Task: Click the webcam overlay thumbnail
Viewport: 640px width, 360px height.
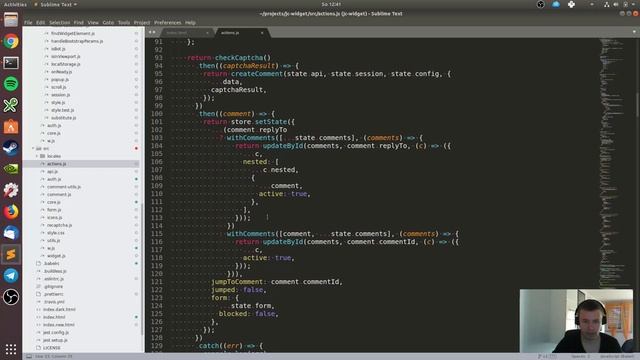Action: pyautogui.click(x=576, y=321)
